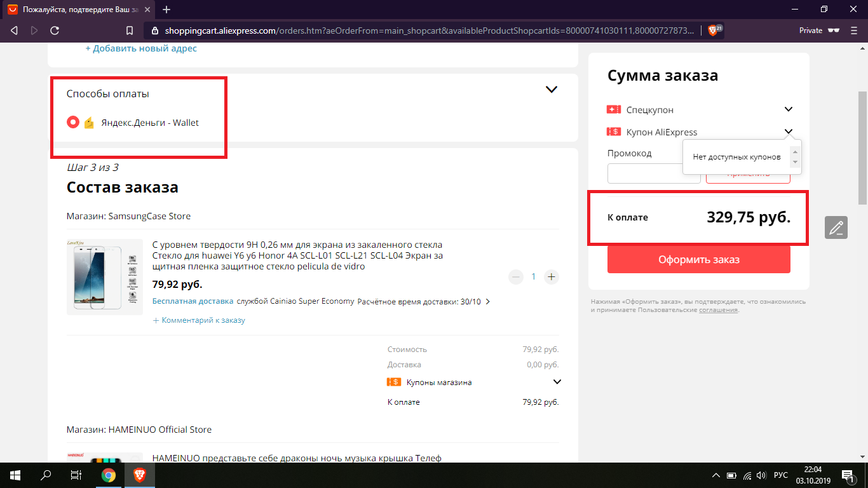Screen dimensions: 868x488
Task: Expand Купоны магазина dropdown
Action: (557, 382)
